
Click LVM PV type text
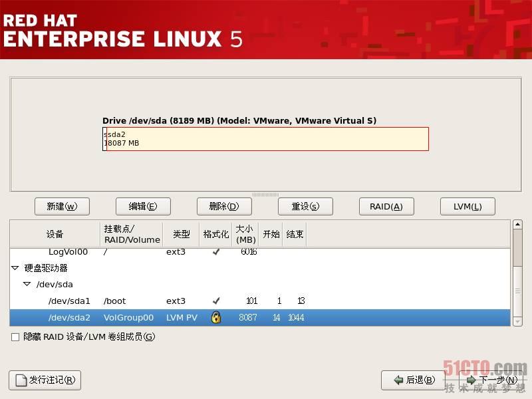(182, 318)
